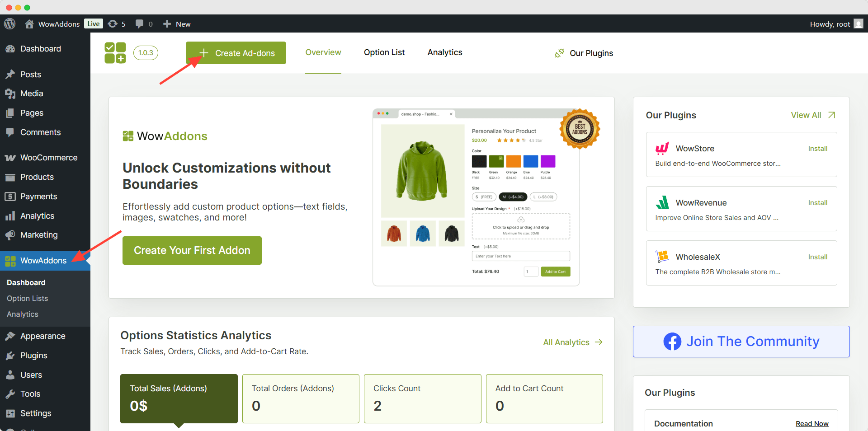
Task: Select the Total Sales (Addons) stat card
Action: (179, 398)
